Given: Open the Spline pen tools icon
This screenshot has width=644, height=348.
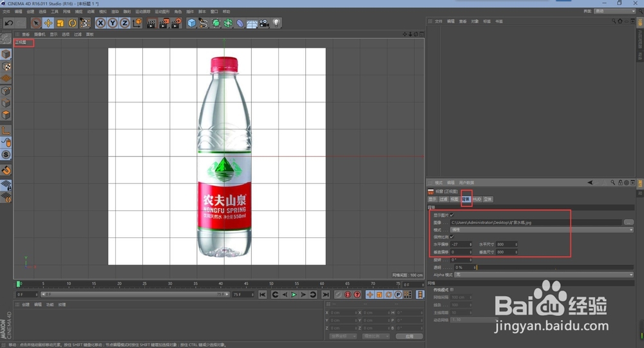Looking at the screenshot, I should [x=204, y=23].
